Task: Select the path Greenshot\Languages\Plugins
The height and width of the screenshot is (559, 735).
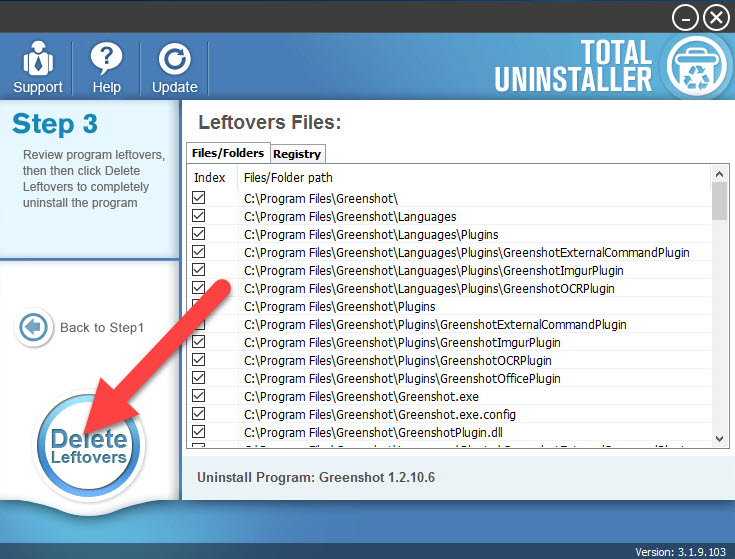Action: 371,234
